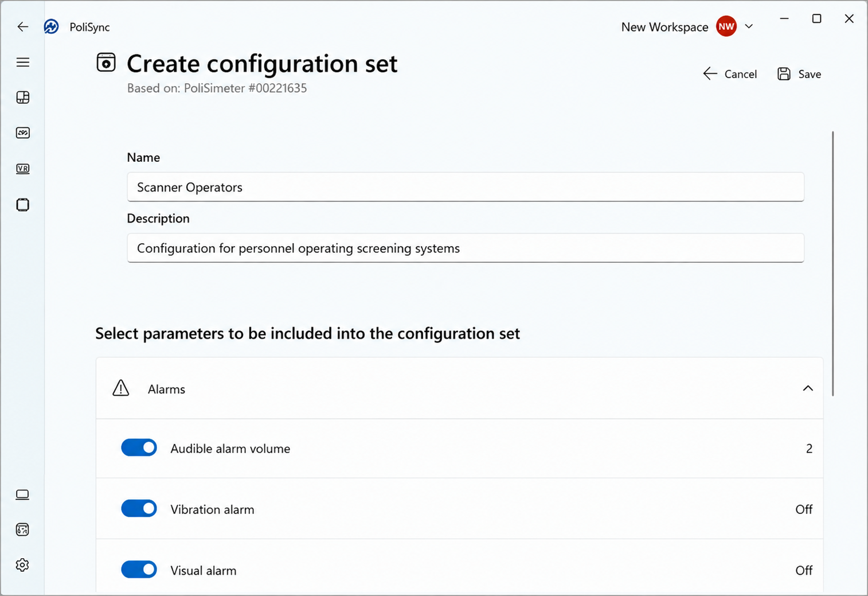Open the chart monitor sidebar icon

[23, 133]
